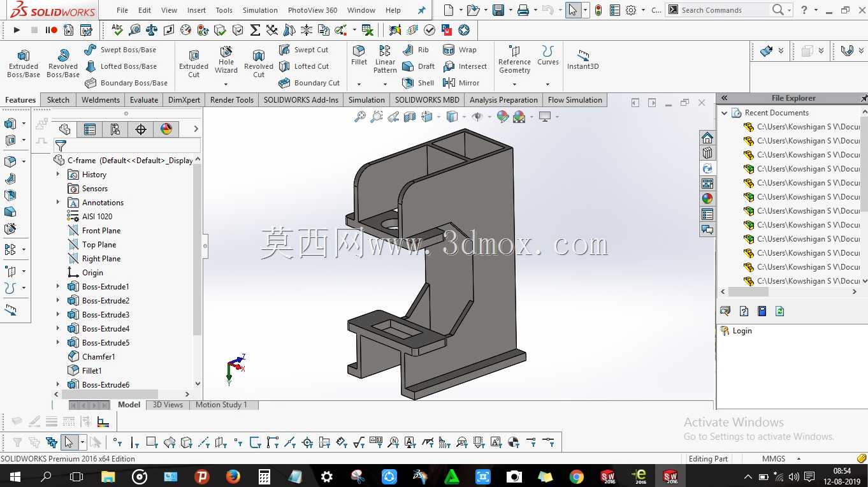Expand the Boss-Extrude1 feature
868x487 pixels.
(x=58, y=286)
